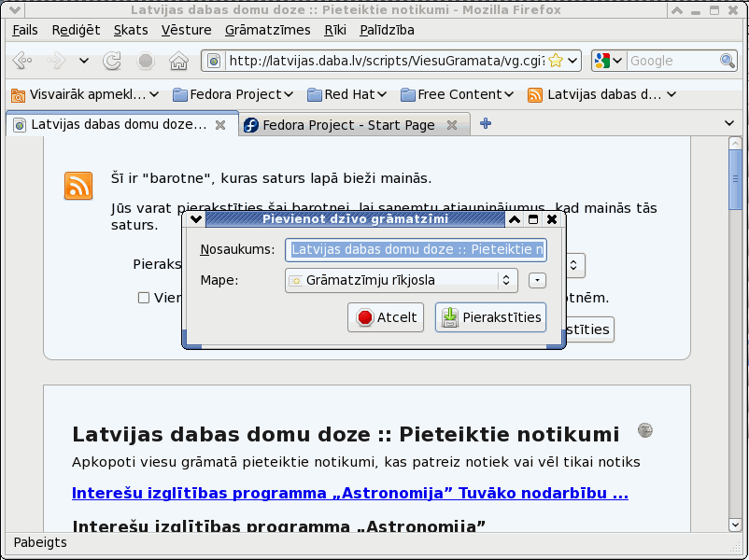Open the Latvijas dabas d... live bookmark
749x560 pixels.
[601, 94]
